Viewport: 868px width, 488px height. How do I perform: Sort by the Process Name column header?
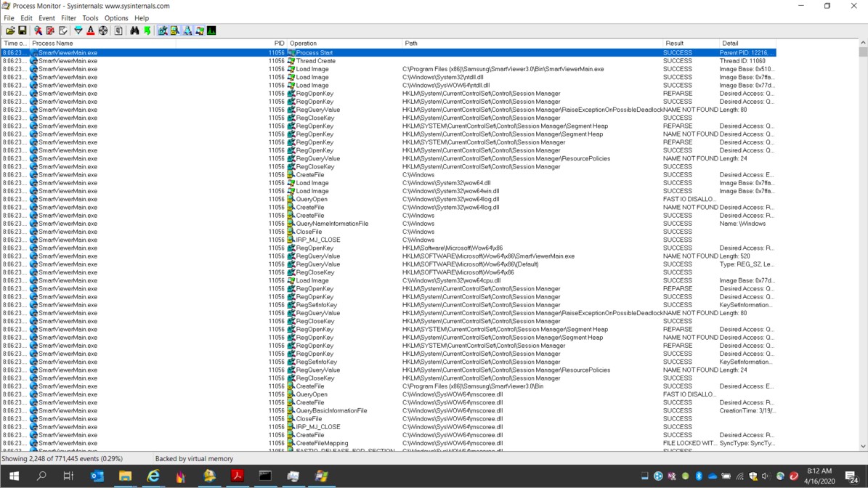(x=103, y=43)
